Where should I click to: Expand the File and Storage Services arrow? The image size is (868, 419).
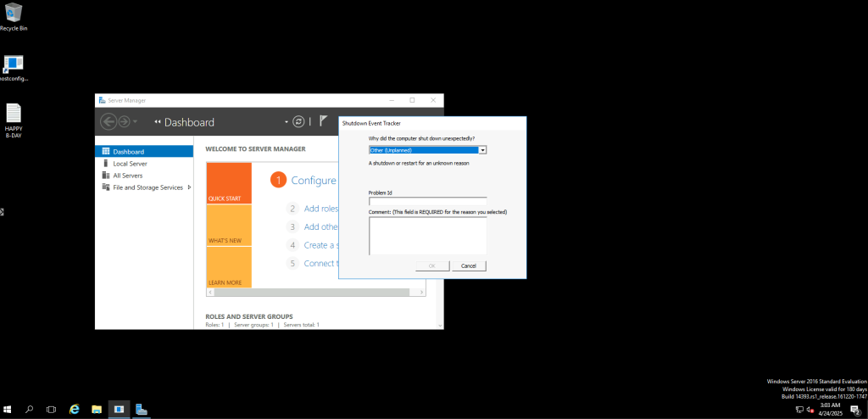tap(189, 187)
